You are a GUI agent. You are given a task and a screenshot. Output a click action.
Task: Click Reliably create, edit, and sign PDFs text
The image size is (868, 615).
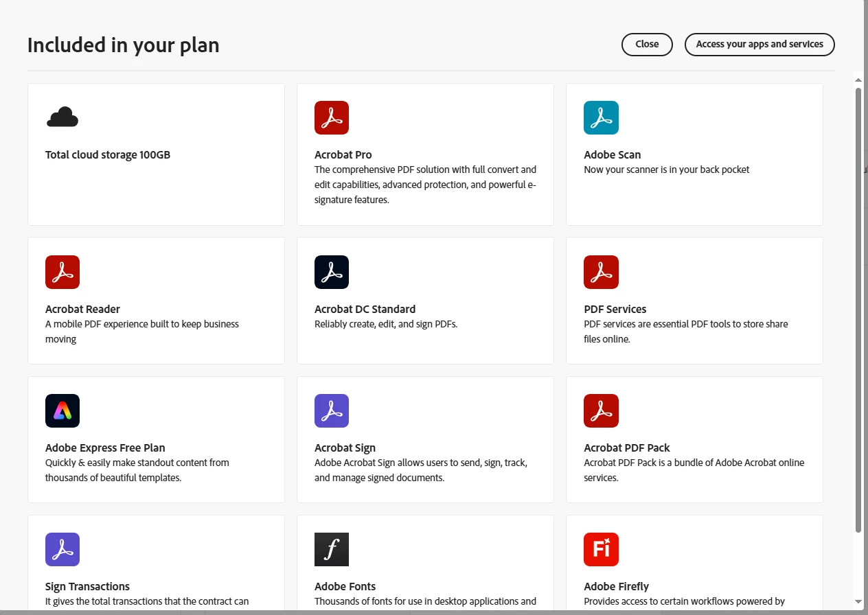point(386,324)
